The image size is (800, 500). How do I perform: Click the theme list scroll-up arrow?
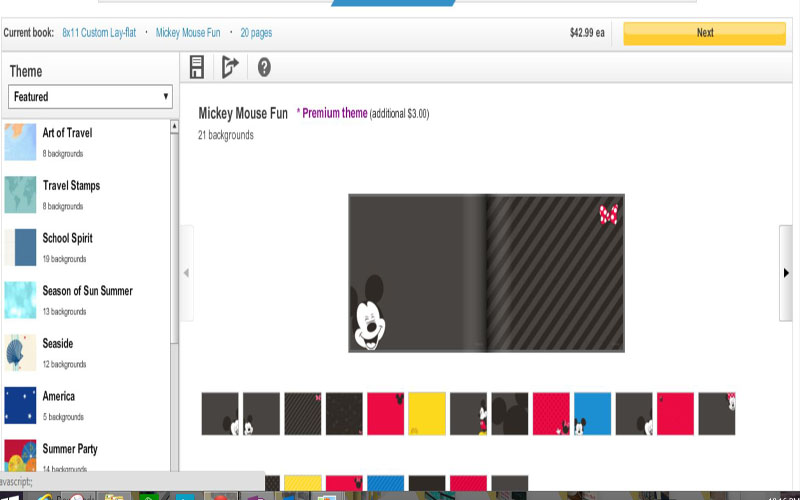pos(174,126)
